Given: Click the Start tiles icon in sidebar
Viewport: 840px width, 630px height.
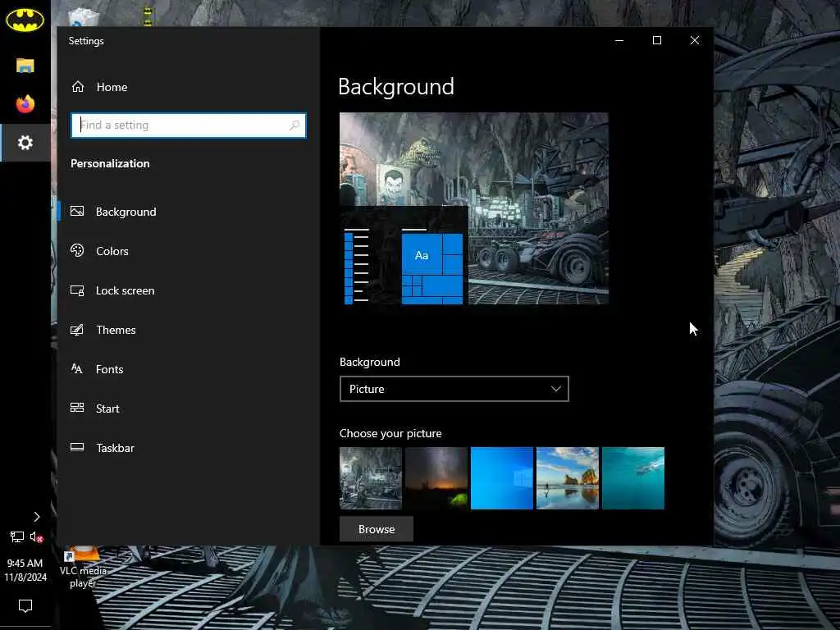Looking at the screenshot, I should coord(77,408).
